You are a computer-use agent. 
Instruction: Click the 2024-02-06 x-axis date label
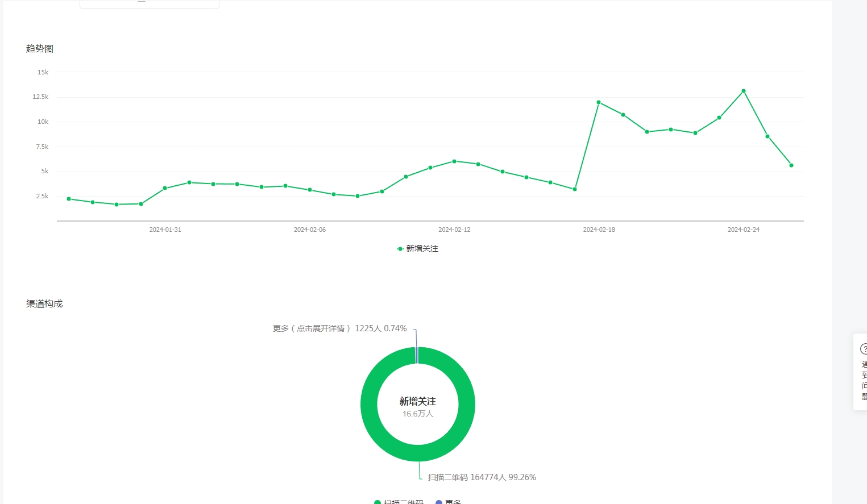(310, 230)
